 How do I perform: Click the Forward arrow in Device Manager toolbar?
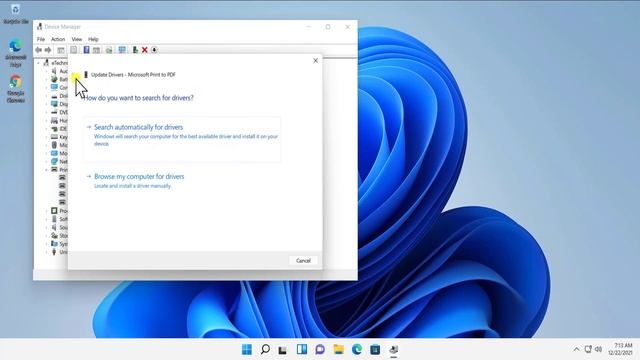48,50
